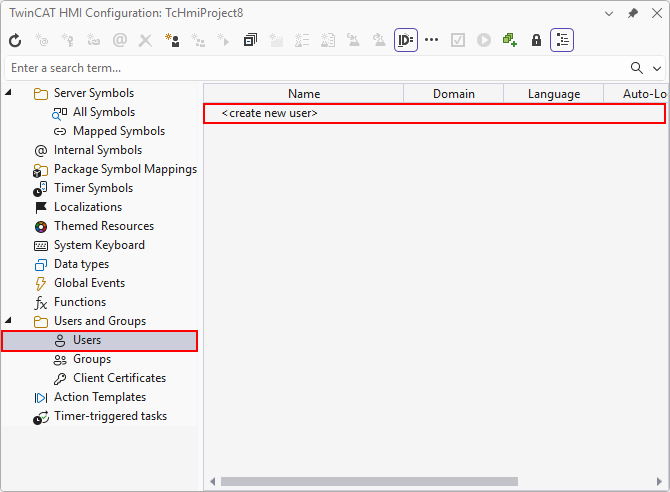Image resolution: width=670 pixels, height=492 pixels.
Task: Click the search term input field
Action: [310, 68]
